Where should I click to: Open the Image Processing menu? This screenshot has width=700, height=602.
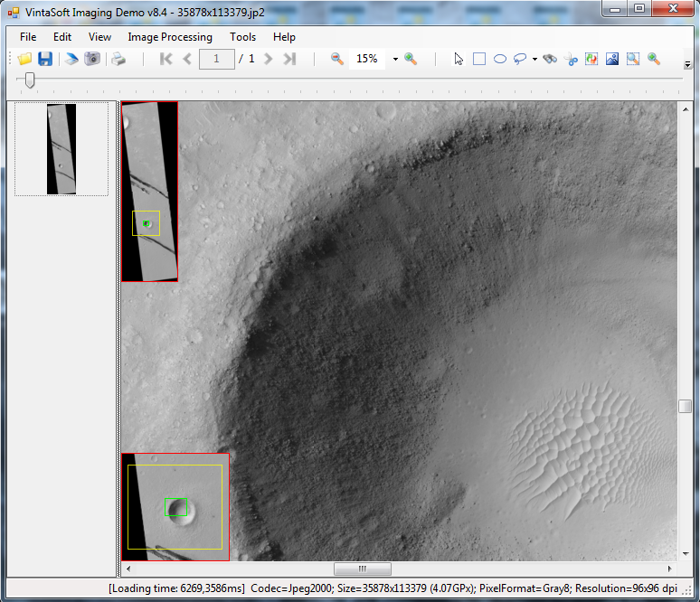click(x=170, y=37)
